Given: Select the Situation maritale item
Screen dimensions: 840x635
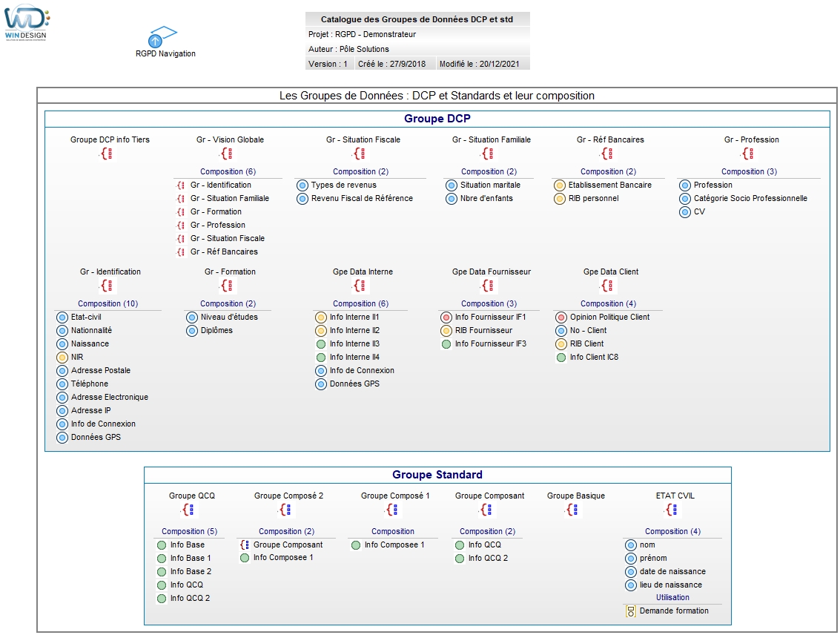Looking at the screenshot, I should pos(490,185).
